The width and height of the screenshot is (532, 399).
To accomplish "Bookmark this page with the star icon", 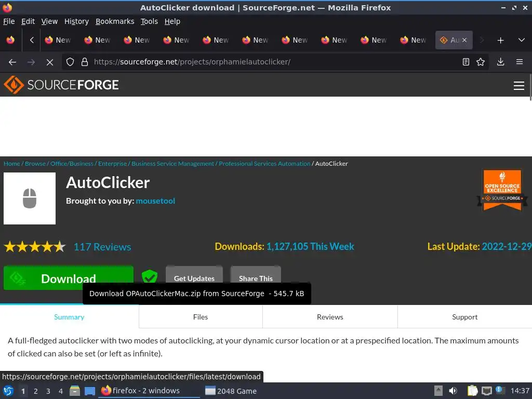I will click(481, 62).
